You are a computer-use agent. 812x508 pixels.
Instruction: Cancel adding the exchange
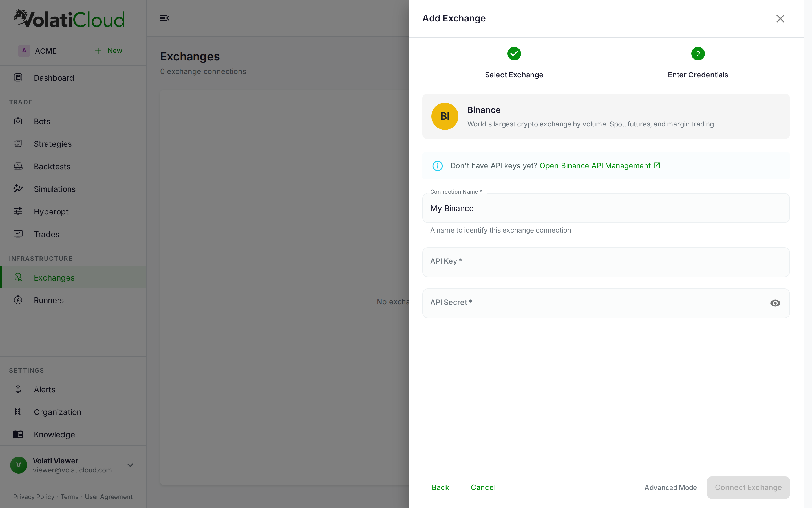[x=483, y=487]
